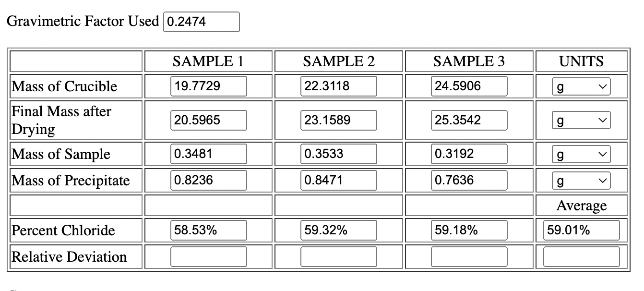
Task: Select the Mass of Crucible field for Sample 1
Action: 208,86
